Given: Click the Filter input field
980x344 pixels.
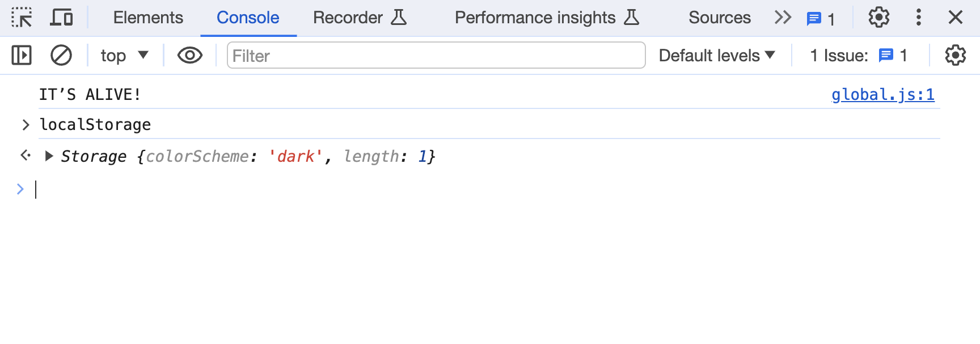Looking at the screenshot, I should pyautogui.click(x=436, y=56).
